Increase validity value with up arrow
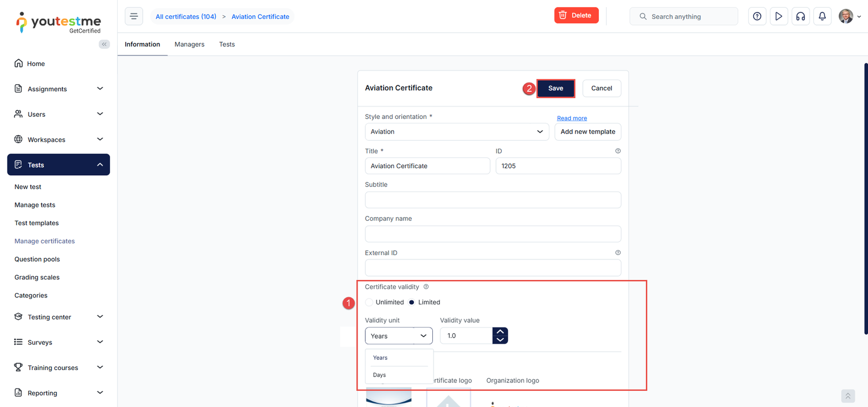This screenshot has width=868, height=407. point(500,332)
